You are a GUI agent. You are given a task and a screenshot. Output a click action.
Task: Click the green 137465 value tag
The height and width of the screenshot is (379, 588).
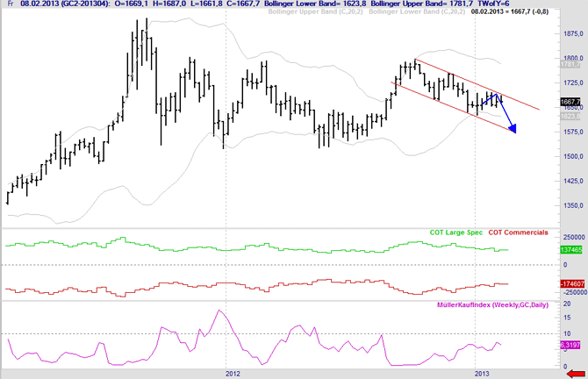pyautogui.click(x=570, y=250)
